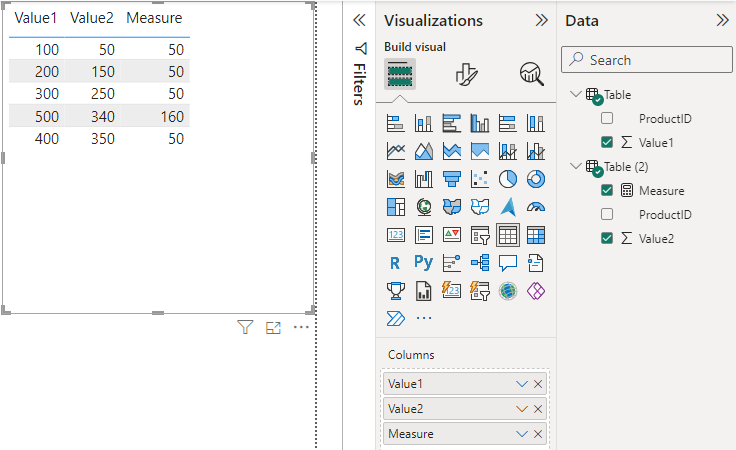Expand the Filters pane
This screenshot has height=450, width=736.
pyautogui.click(x=359, y=20)
